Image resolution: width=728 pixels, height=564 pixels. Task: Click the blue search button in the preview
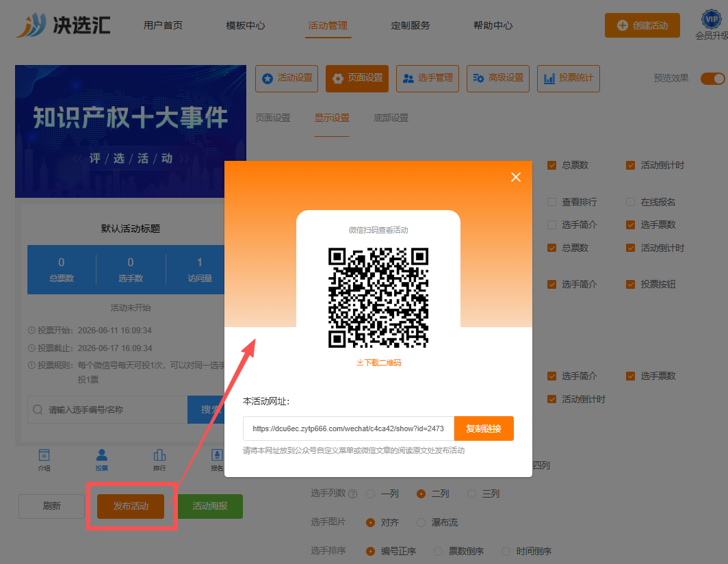click(206, 410)
